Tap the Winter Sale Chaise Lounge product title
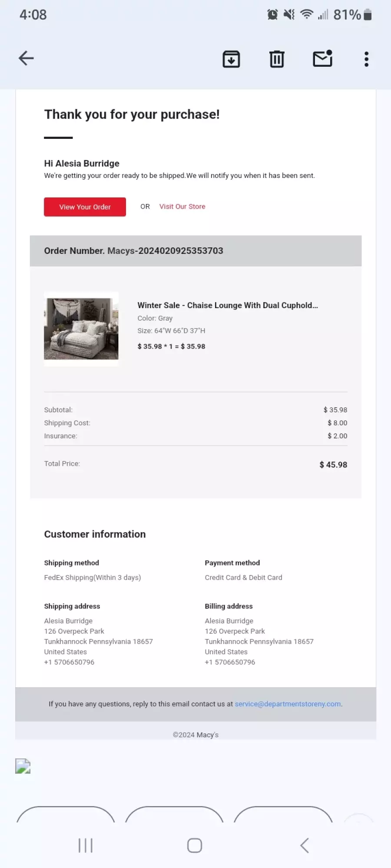391x868 pixels. [228, 305]
